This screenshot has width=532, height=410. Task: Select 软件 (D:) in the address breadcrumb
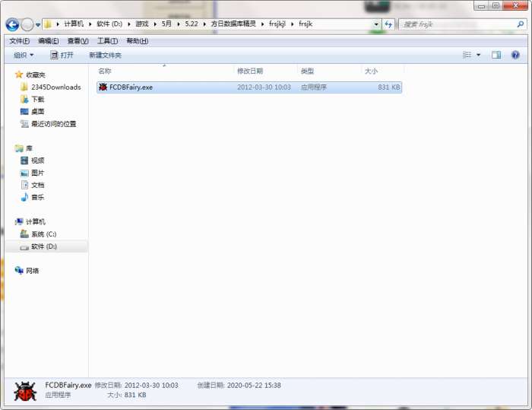[x=109, y=24]
